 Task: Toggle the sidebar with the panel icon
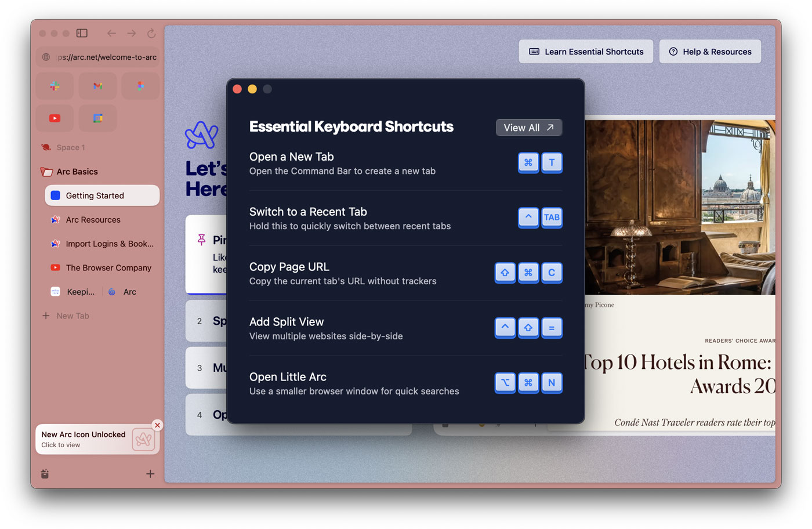click(82, 34)
